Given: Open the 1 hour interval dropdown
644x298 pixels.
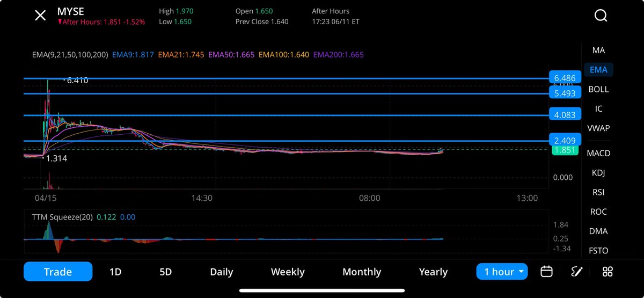Looking at the screenshot, I should pyautogui.click(x=502, y=272).
